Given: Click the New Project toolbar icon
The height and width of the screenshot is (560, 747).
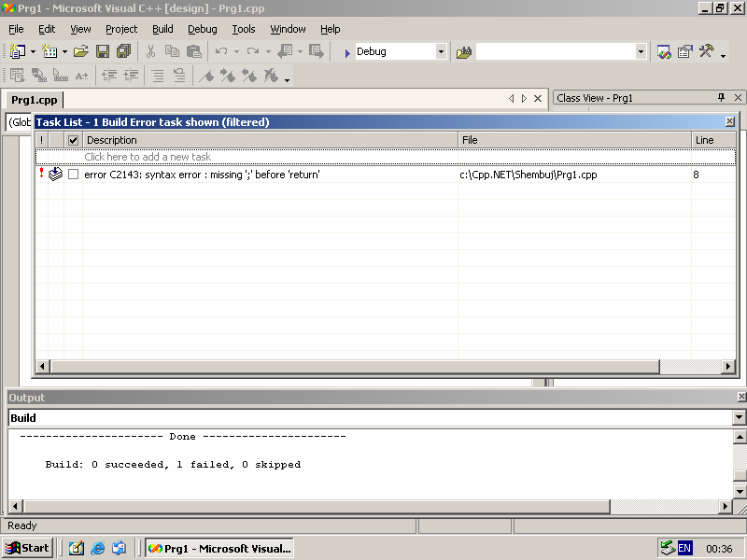Looking at the screenshot, I should 18,51.
